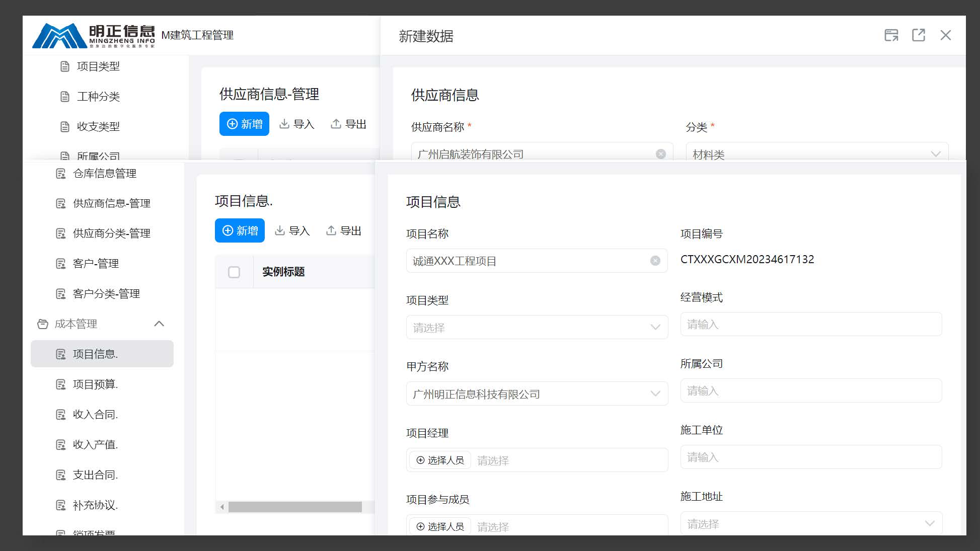The image size is (980, 551).
Task: Select the 仓库信息管理 sidebar icon
Action: [60, 174]
